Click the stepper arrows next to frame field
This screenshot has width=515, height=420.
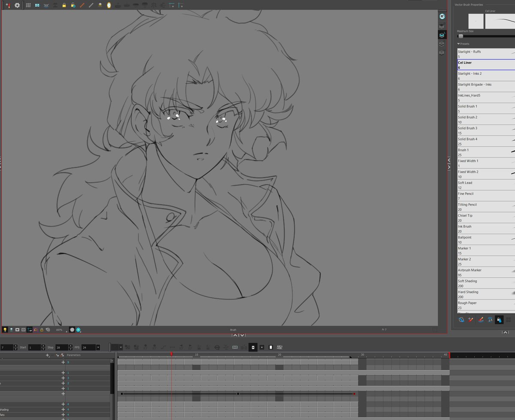pyautogui.click(x=16, y=347)
